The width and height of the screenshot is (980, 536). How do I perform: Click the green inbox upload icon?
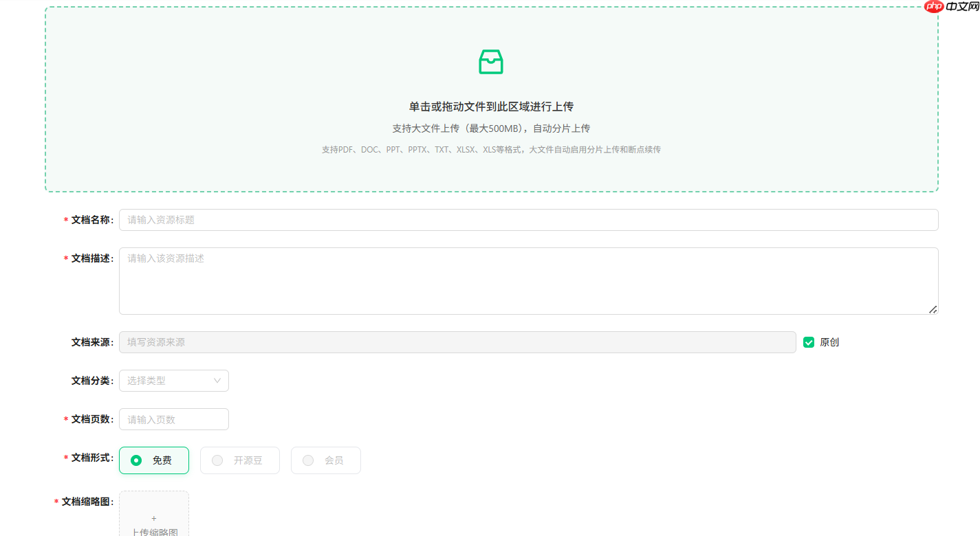click(x=490, y=62)
